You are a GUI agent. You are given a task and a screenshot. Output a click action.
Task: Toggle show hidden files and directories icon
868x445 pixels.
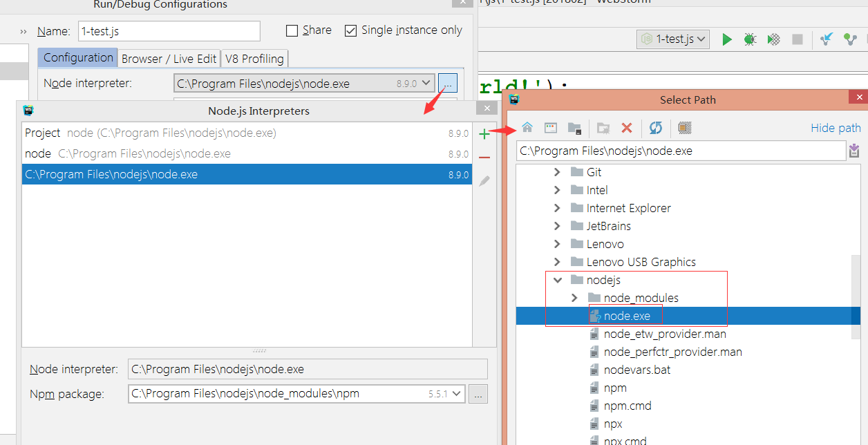tap(684, 128)
